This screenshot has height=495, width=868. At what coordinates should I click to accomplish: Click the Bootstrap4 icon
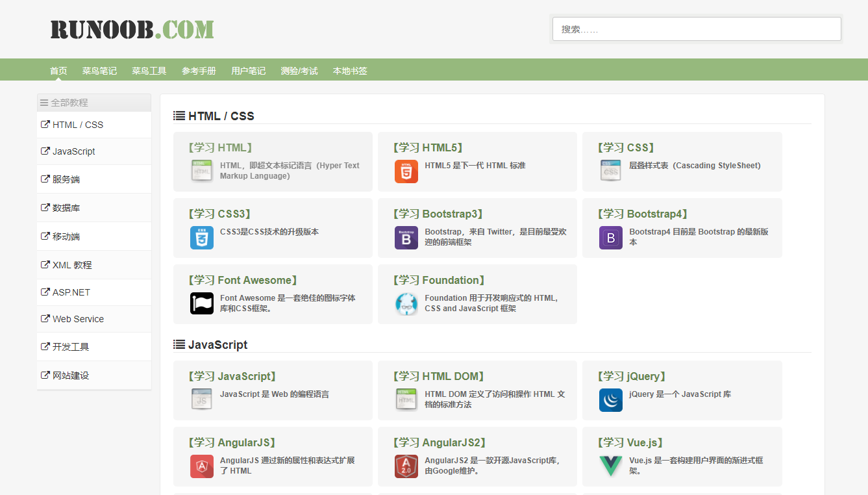(610, 238)
